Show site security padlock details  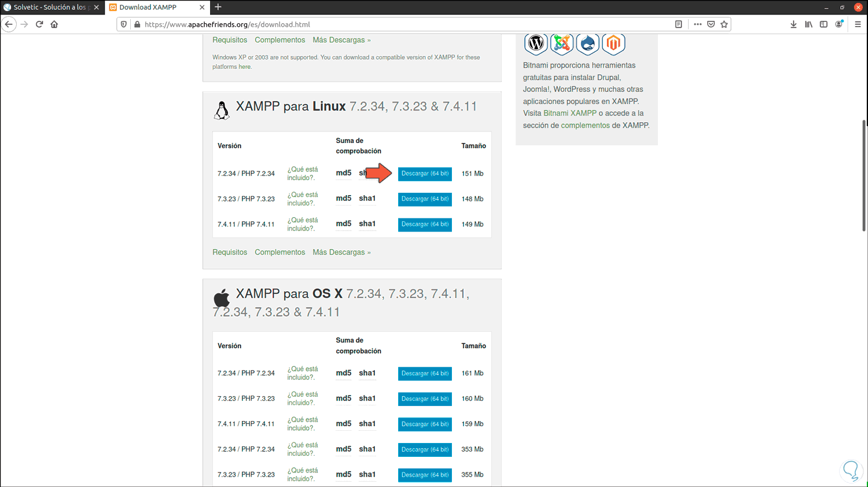coord(137,24)
